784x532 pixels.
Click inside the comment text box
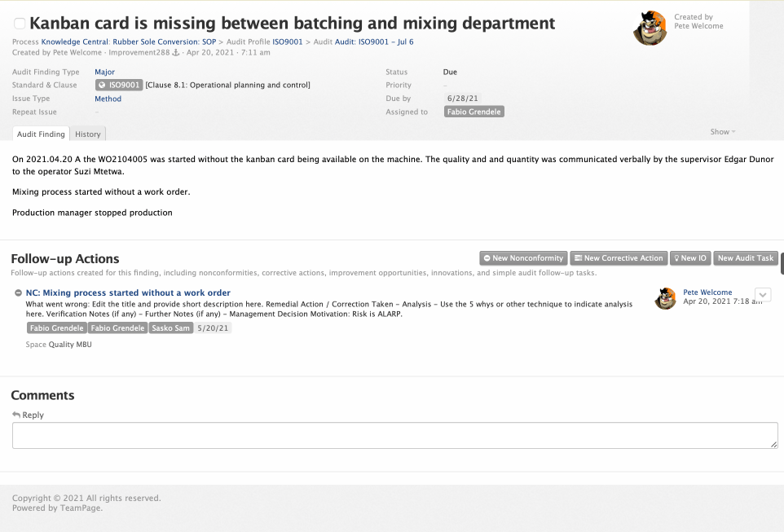point(394,435)
